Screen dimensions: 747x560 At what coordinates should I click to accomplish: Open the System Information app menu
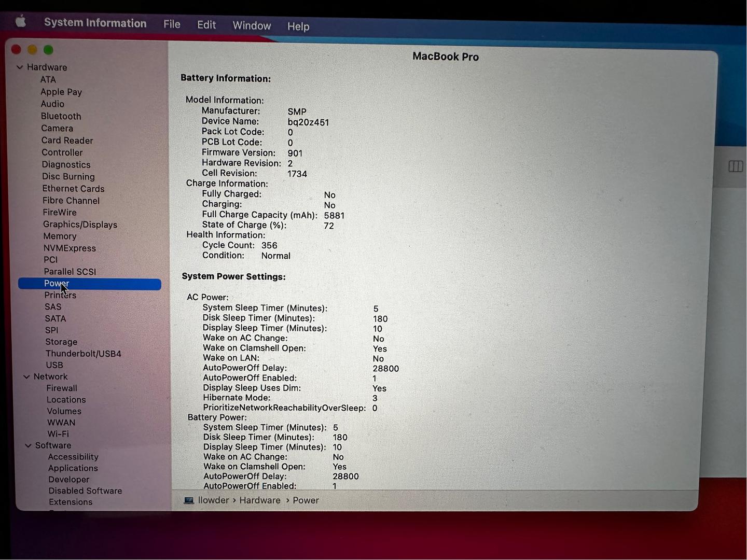point(95,23)
